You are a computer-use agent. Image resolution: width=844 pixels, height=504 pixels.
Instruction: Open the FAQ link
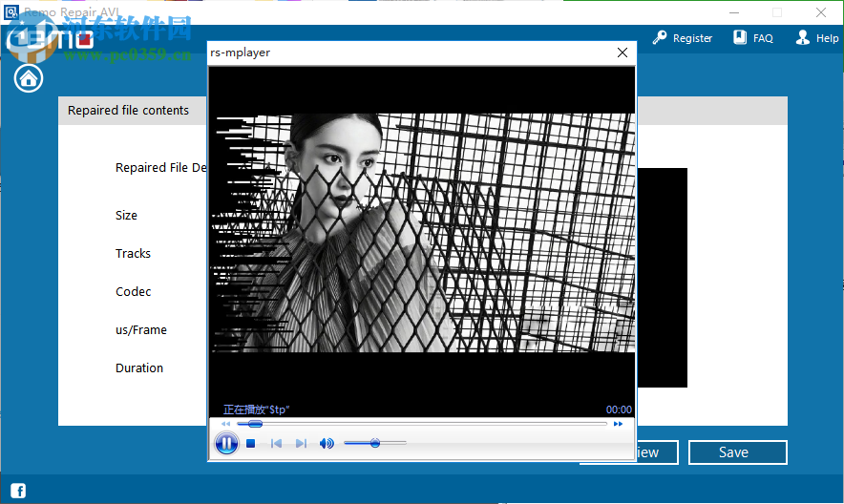point(763,38)
